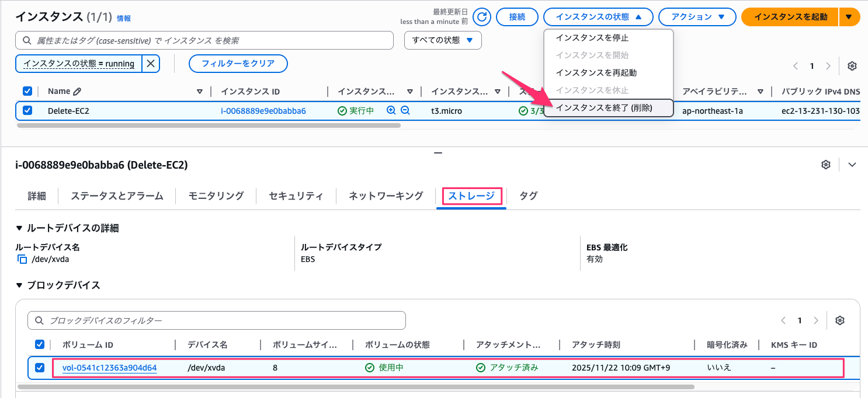The width and height of the screenshot is (868, 398).
Task: Switch to the セキュリティ tab
Action: pyautogui.click(x=296, y=196)
